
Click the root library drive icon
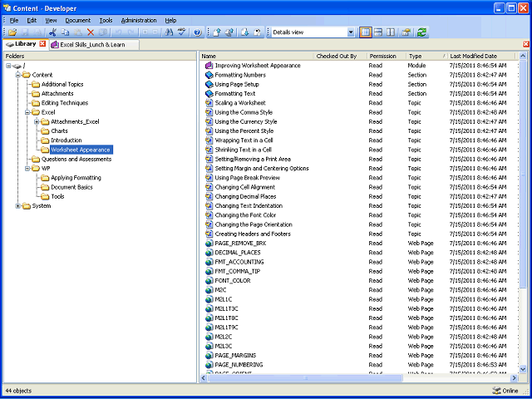17,66
